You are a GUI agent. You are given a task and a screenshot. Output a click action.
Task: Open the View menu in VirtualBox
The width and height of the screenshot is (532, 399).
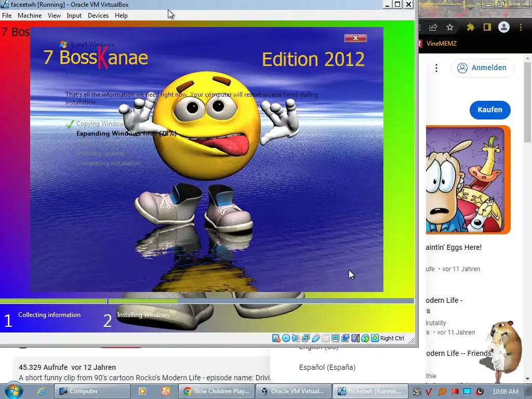pyautogui.click(x=54, y=16)
